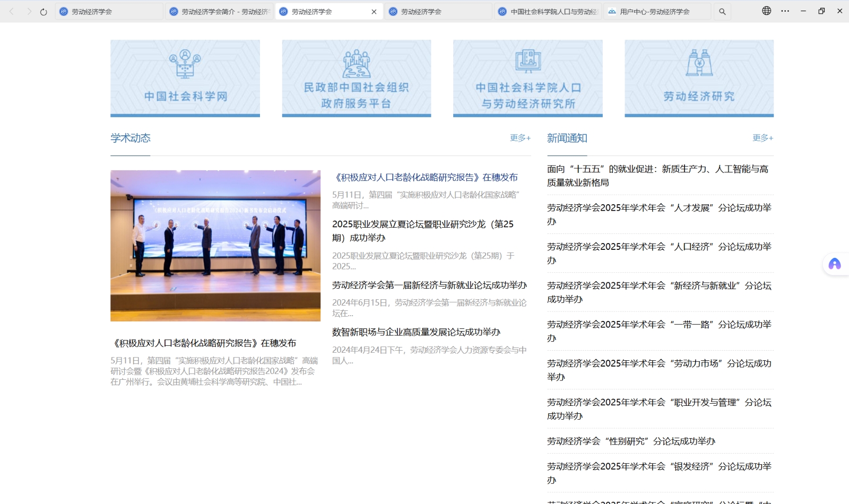This screenshot has height=504, width=849.
Task: Click the globe language icon in the toolbar
Action: (767, 11)
